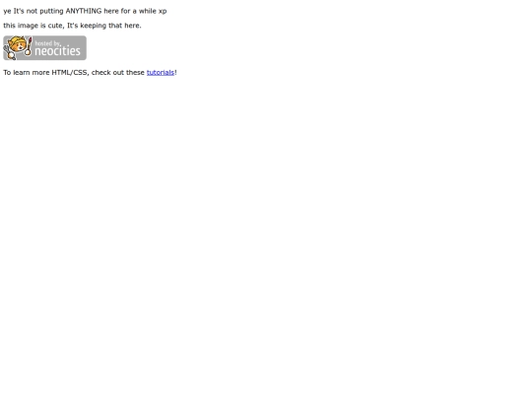Click the word 'keeping' in second line
532x399 pixels.
[94, 26]
